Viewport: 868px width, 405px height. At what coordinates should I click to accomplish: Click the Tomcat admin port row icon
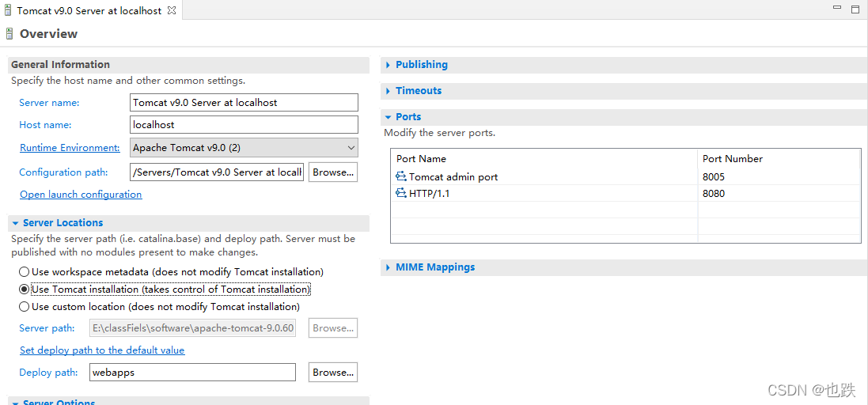[401, 177]
